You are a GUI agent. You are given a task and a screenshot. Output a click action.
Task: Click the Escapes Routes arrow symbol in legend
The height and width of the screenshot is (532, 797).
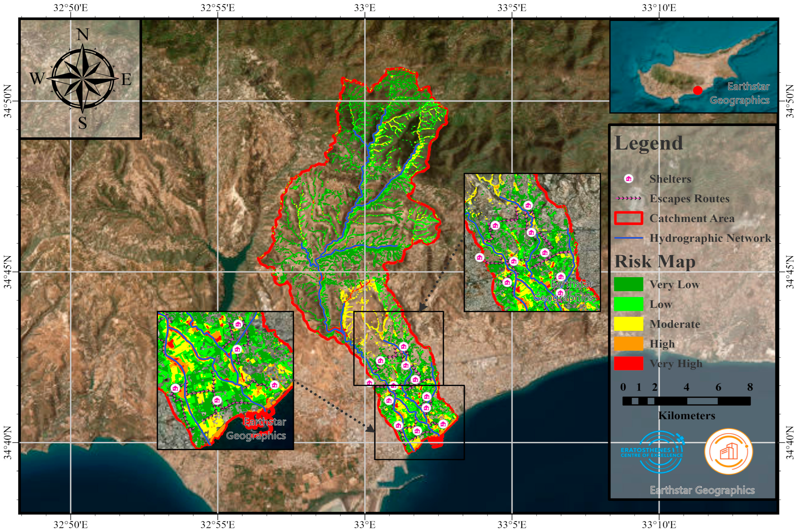pos(629,198)
